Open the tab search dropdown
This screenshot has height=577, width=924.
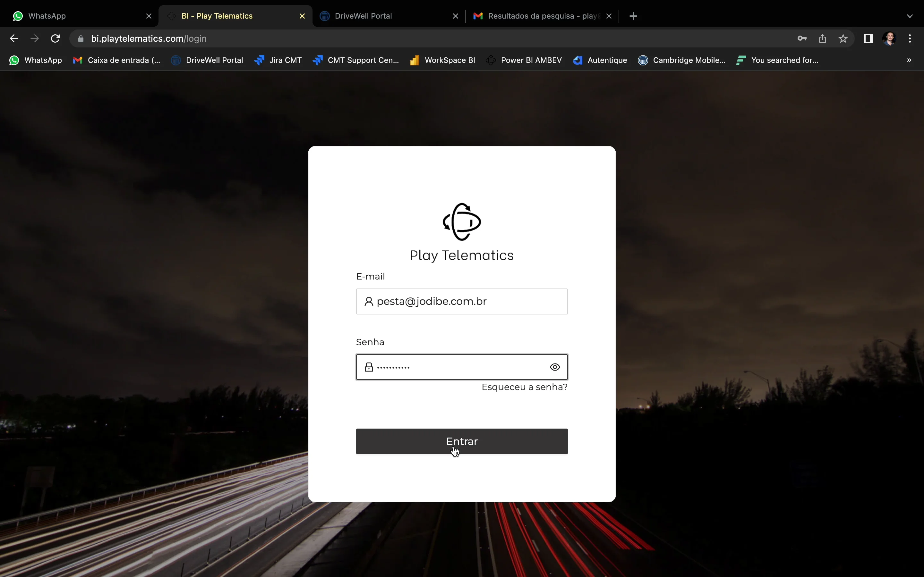click(x=910, y=16)
